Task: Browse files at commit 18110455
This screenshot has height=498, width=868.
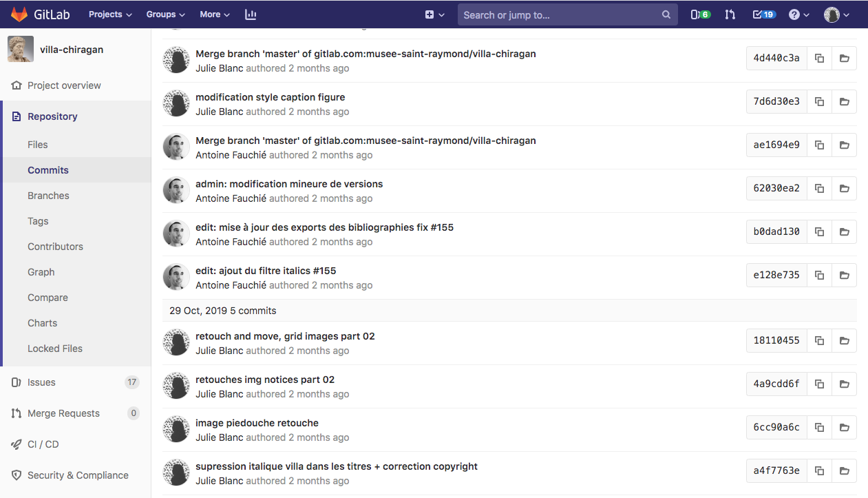Action: (x=844, y=341)
